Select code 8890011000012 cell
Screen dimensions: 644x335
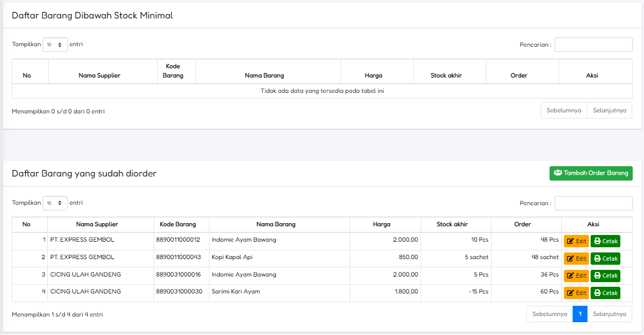tap(181, 241)
